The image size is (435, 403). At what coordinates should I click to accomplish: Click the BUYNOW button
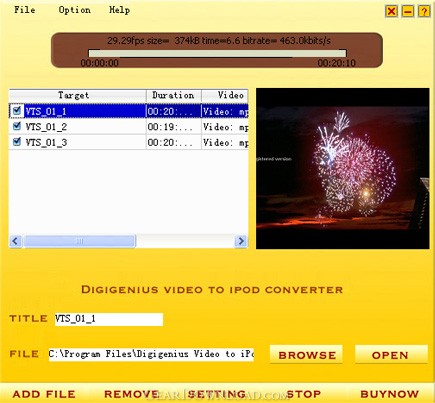pyautogui.click(x=390, y=394)
